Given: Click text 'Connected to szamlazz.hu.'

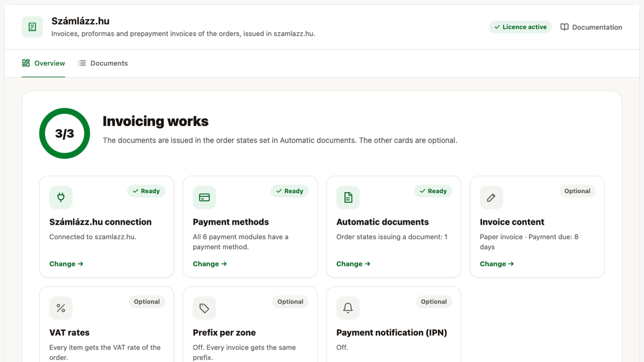Looking at the screenshot, I should coord(93,237).
